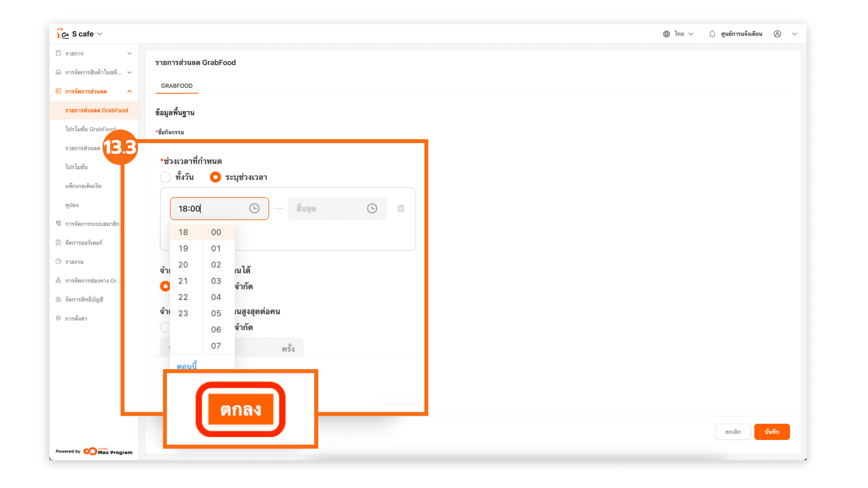Open the notification center bell icon
The image size is (868, 488).
coord(712,34)
